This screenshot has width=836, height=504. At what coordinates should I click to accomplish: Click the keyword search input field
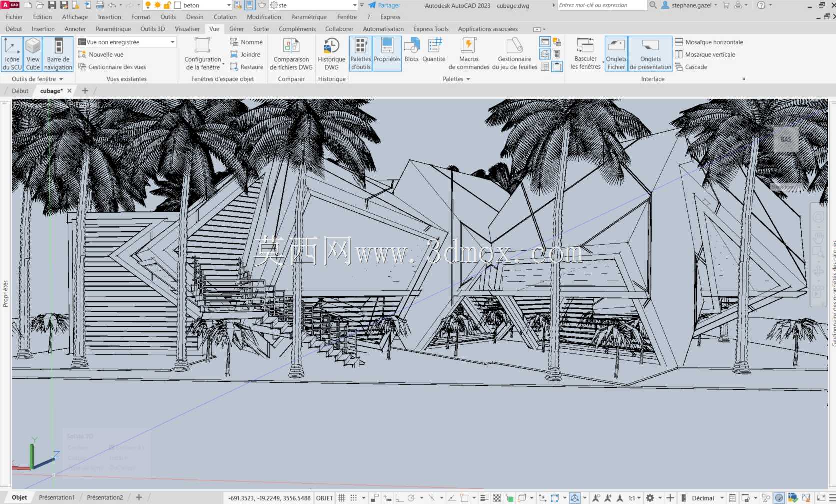click(x=602, y=5)
